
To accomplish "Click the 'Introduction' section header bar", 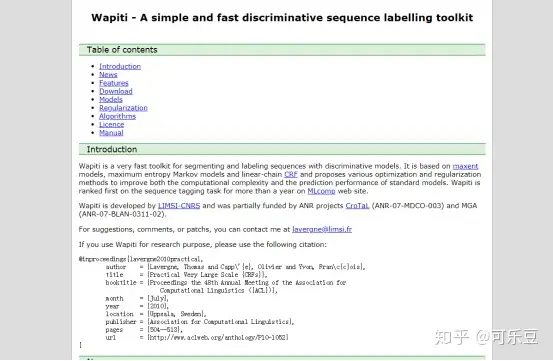I will tap(282, 149).
